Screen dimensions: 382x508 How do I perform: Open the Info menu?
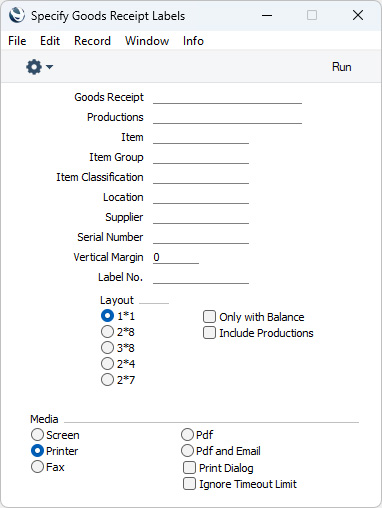(x=193, y=41)
